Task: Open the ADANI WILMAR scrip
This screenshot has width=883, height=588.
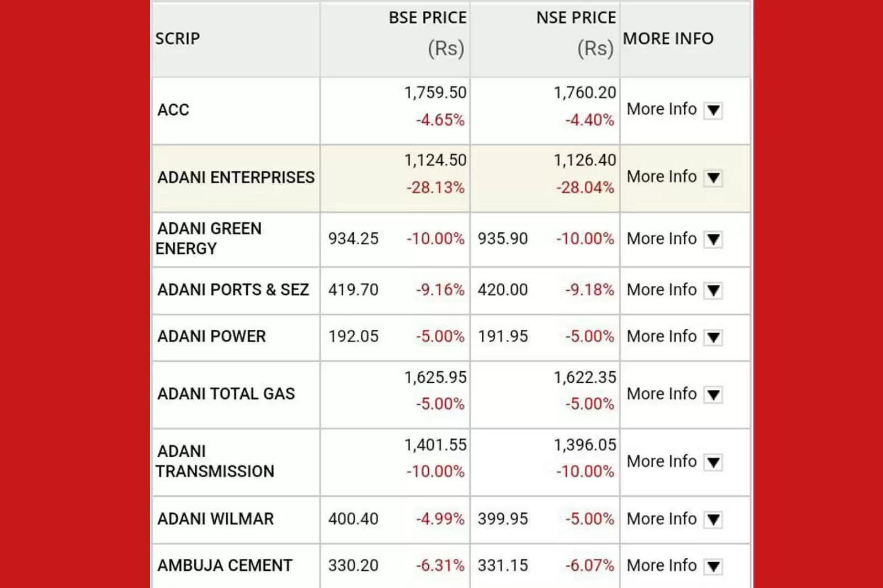Action: (215, 519)
